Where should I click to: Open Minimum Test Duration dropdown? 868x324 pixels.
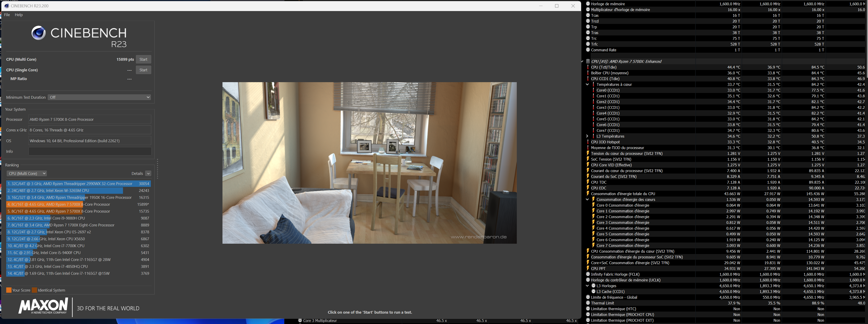[x=99, y=97]
